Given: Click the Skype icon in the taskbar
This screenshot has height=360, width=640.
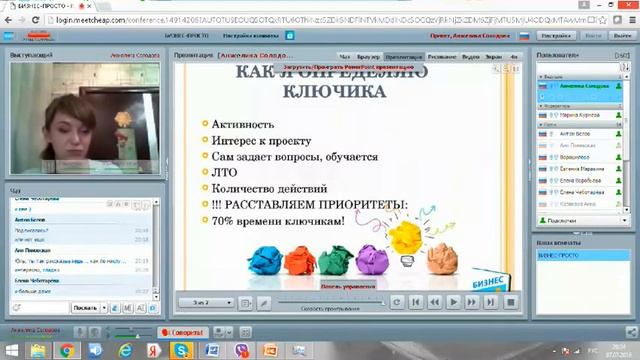Looking at the screenshot, I should click(182, 351).
